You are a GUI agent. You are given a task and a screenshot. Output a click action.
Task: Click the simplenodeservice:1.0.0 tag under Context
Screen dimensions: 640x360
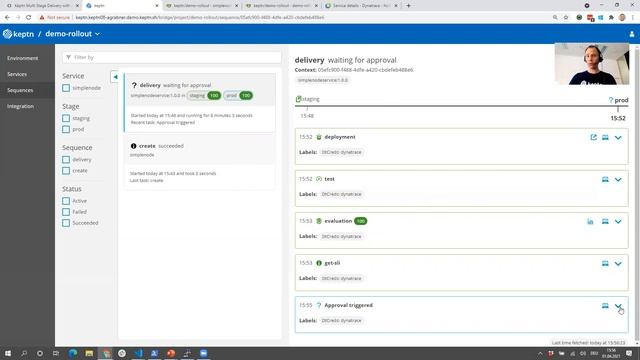coord(323,80)
